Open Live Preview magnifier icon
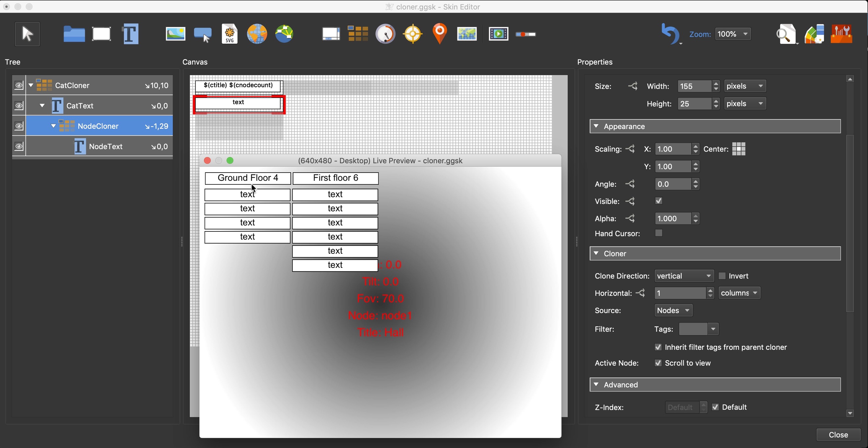The height and width of the screenshot is (448, 868). 786,34
